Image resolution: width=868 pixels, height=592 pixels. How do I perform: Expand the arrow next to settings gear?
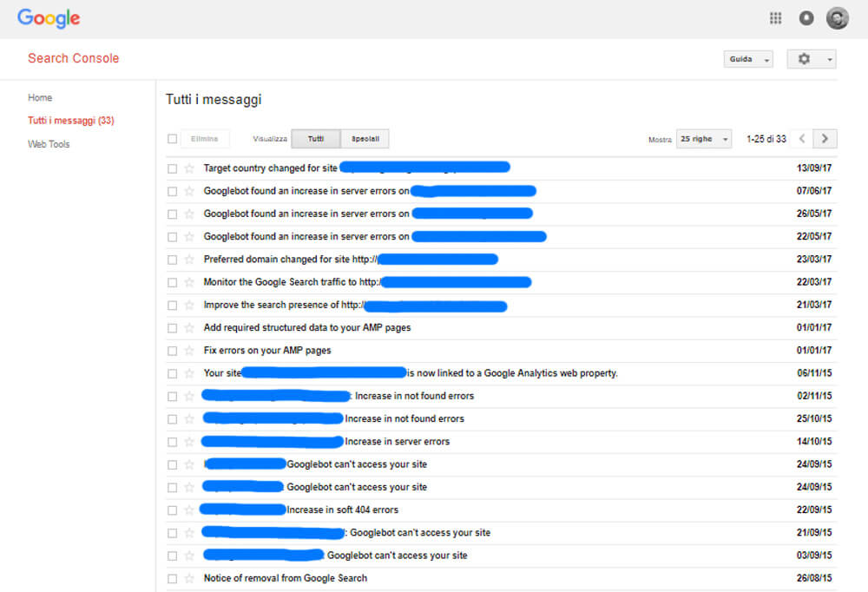829,59
